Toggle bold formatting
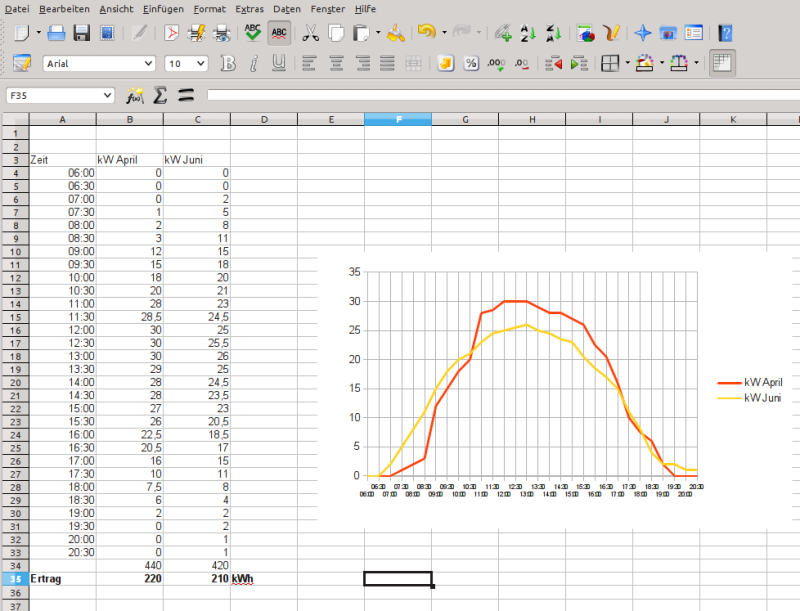Screen dimensions: 800x611 pos(228,64)
